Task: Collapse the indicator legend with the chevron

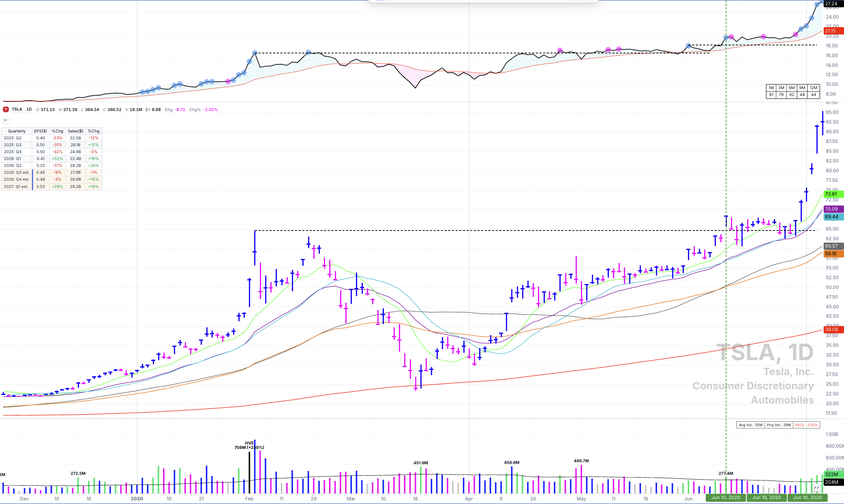Action: tap(5, 120)
